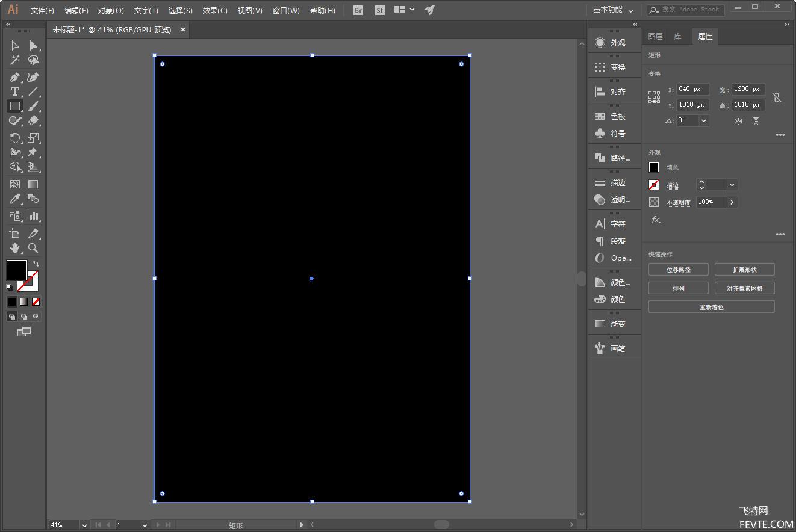Change the screen mode
Viewport: 796px width, 532px height.
tap(23, 332)
